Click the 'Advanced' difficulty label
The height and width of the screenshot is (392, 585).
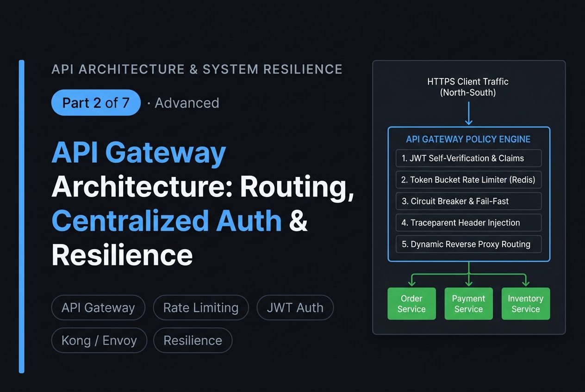click(187, 103)
